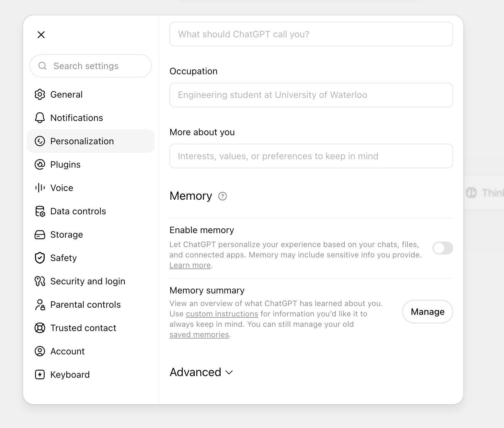Expand the Advanced section chevron
The width and height of the screenshot is (504, 428).
click(x=229, y=372)
